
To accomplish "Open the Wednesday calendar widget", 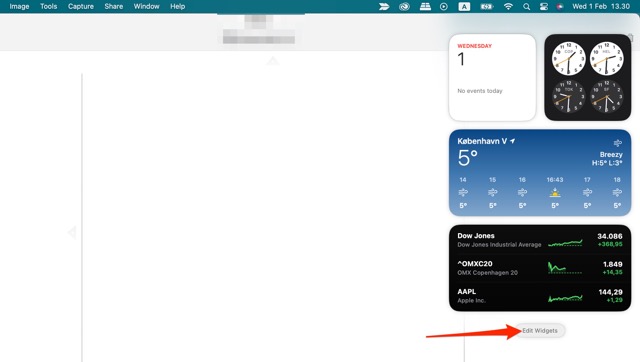I will pyautogui.click(x=492, y=78).
